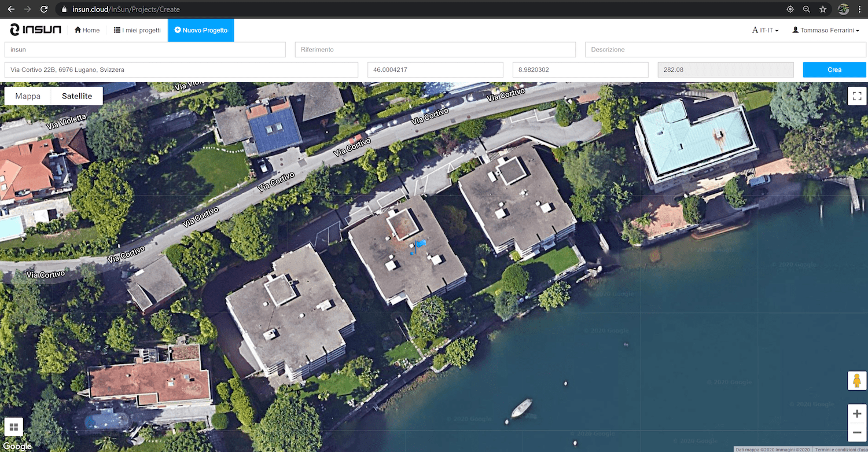Open I miei progetti
This screenshot has height=452, width=868.
137,30
